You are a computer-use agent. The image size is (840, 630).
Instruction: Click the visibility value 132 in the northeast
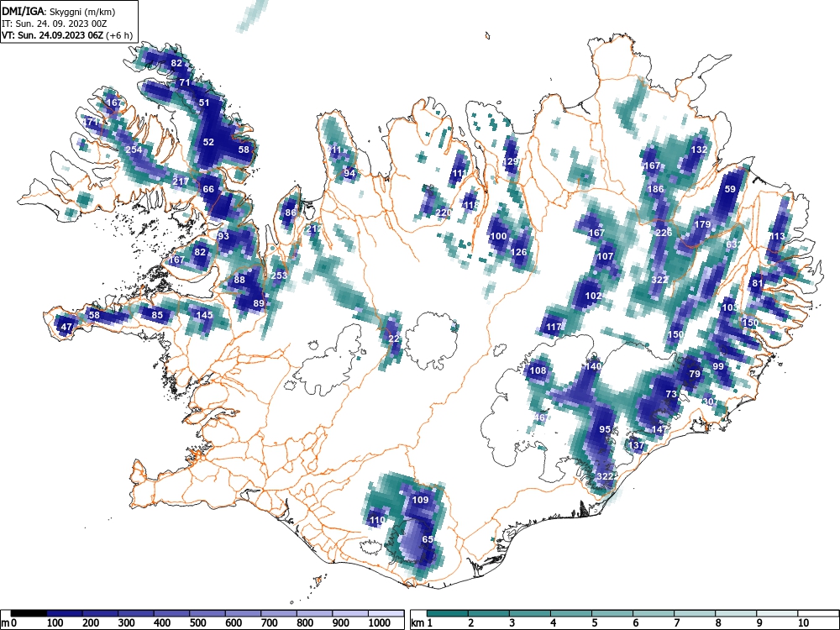(699, 150)
